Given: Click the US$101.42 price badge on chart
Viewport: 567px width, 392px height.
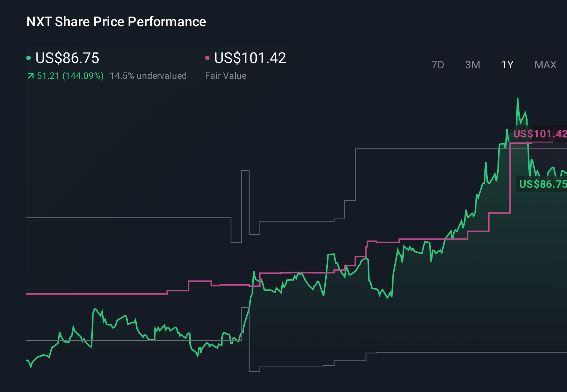Looking at the screenshot, I should (539, 133).
